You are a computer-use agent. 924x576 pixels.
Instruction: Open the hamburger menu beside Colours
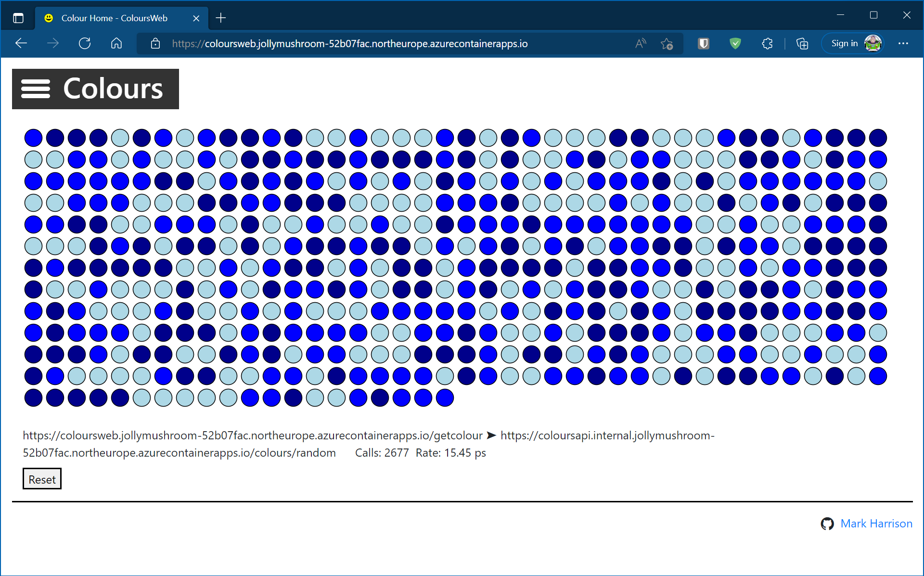coord(36,89)
